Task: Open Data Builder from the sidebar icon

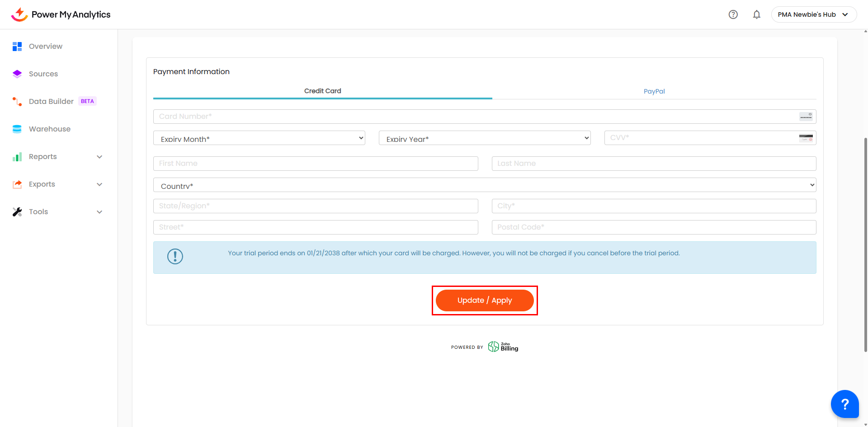Action: coord(17,102)
